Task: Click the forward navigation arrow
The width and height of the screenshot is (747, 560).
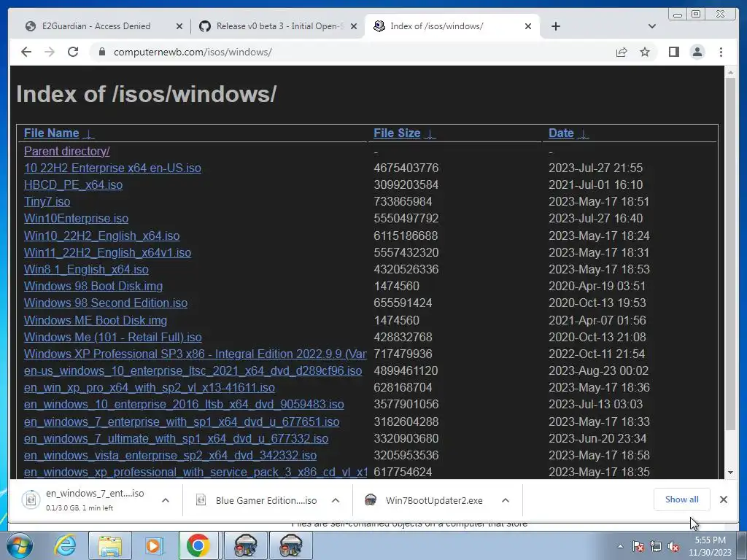Action: coord(50,52)
